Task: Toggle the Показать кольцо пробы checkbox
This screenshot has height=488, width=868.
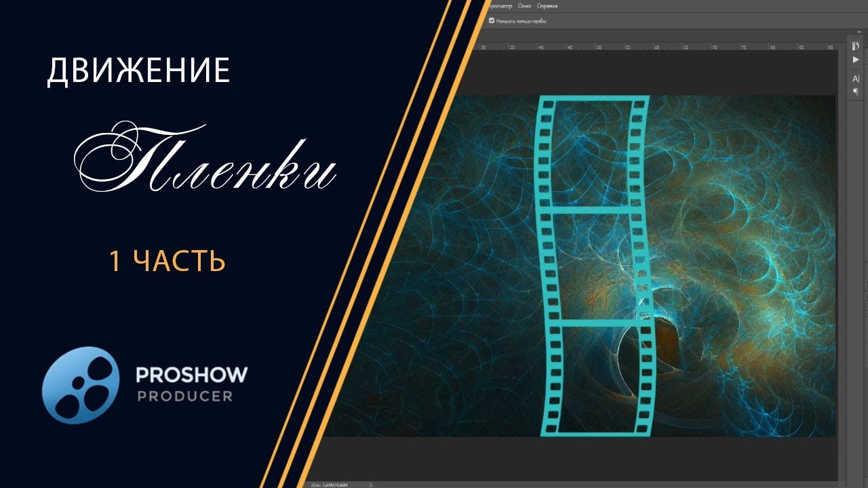Action: point(492,21)
